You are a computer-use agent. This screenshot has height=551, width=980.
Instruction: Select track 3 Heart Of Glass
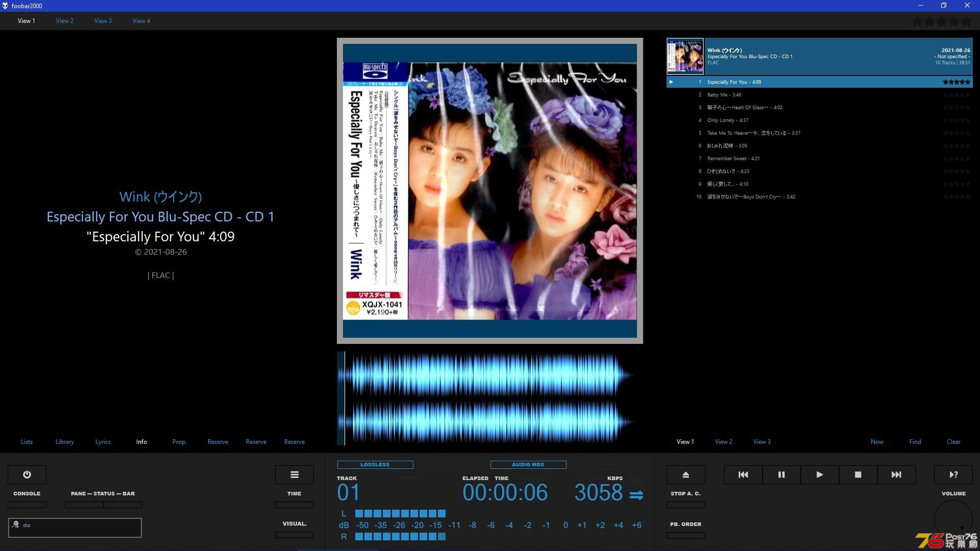point(820,108)
